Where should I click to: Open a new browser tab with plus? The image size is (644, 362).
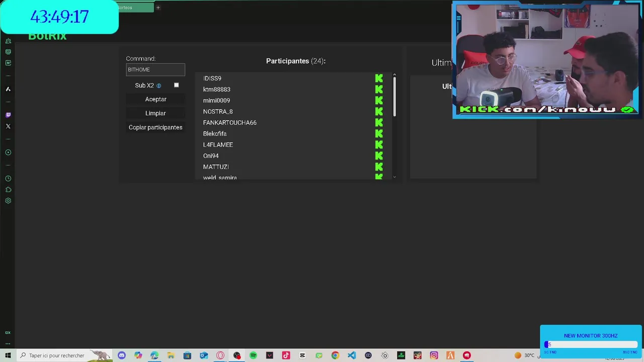[x=158, y=8]
